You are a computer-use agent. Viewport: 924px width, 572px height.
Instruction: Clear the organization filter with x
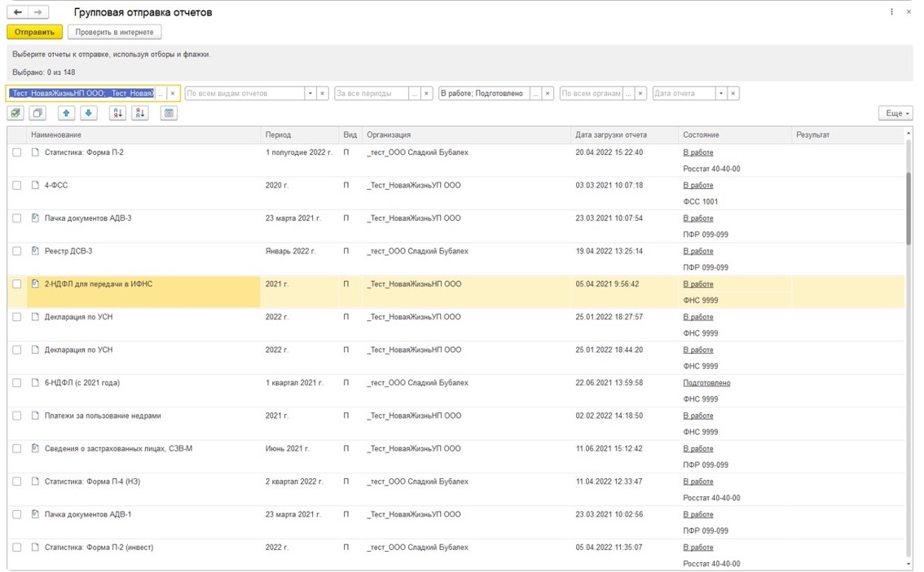click(173, 93)
